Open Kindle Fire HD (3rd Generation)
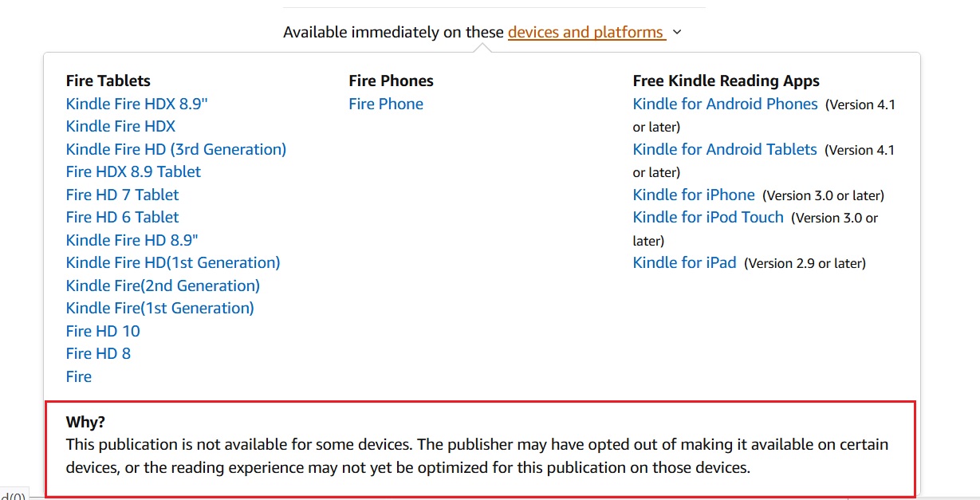The height and width of the screenshot is (500, 980). [175, 149]
